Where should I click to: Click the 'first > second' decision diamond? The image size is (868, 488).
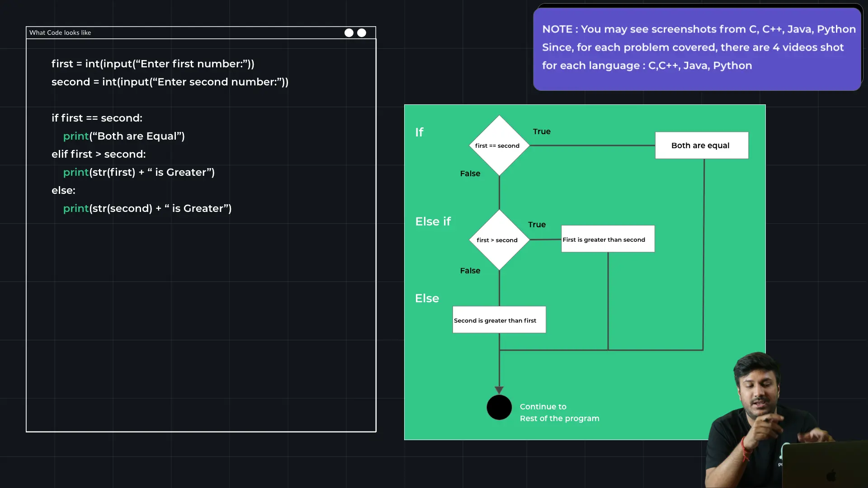[499, 240]
